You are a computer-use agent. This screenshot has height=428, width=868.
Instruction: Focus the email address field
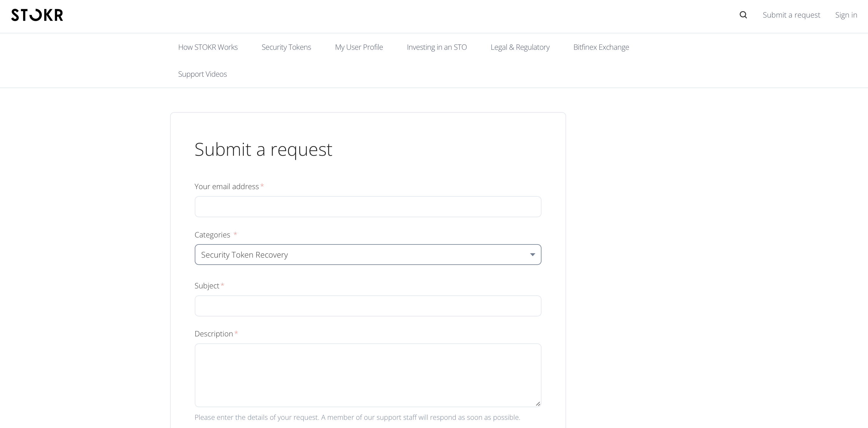tap(368, 207)
